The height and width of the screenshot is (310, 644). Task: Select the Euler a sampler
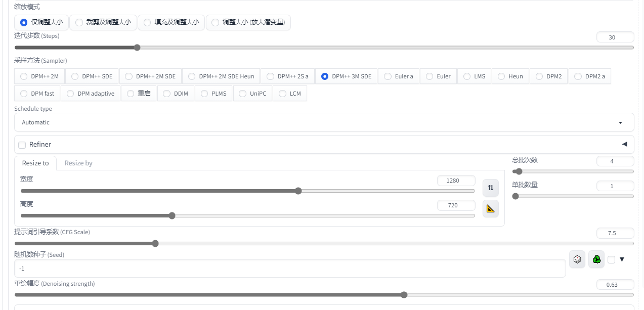pyautogui.click(x=399, y=76)
